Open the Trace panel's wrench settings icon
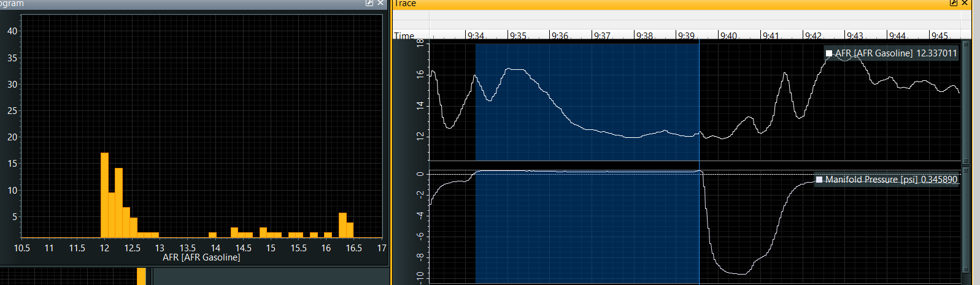The image size is (980, 285). pos(954,3)
